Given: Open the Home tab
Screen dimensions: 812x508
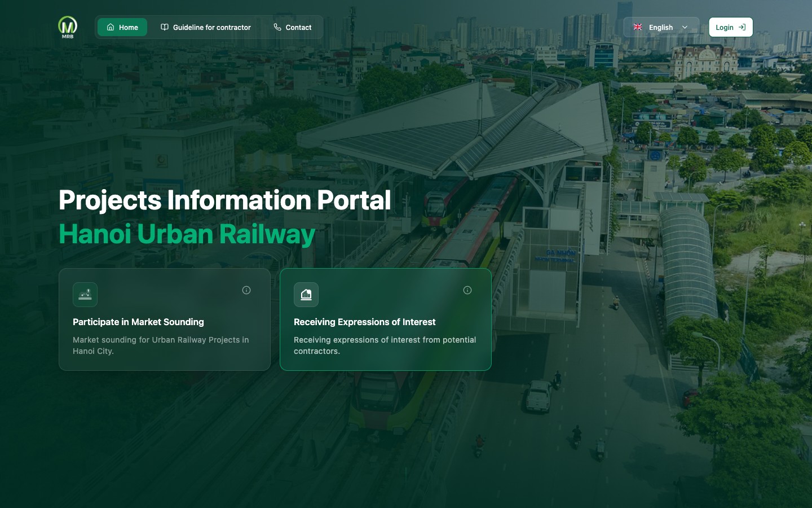Looking at the screenshot, I should pyautogui.click(x=122, y=27).
